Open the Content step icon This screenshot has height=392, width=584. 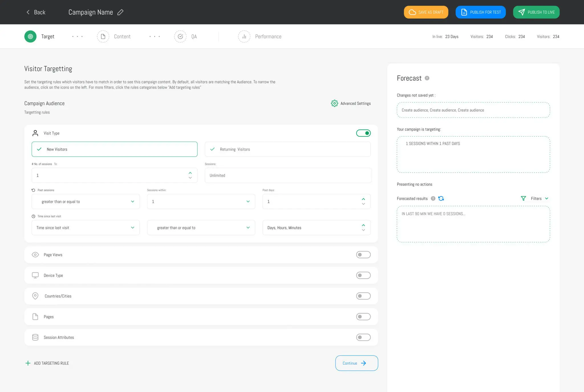(103, 36)
